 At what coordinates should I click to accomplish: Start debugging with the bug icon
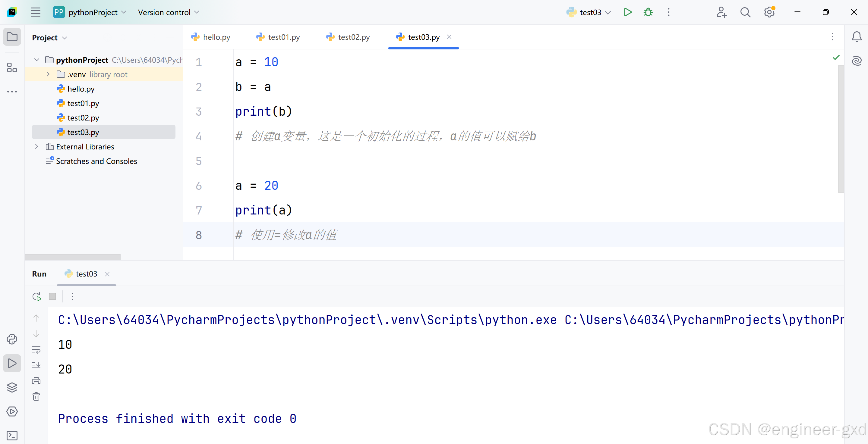[x=648, y=12]
